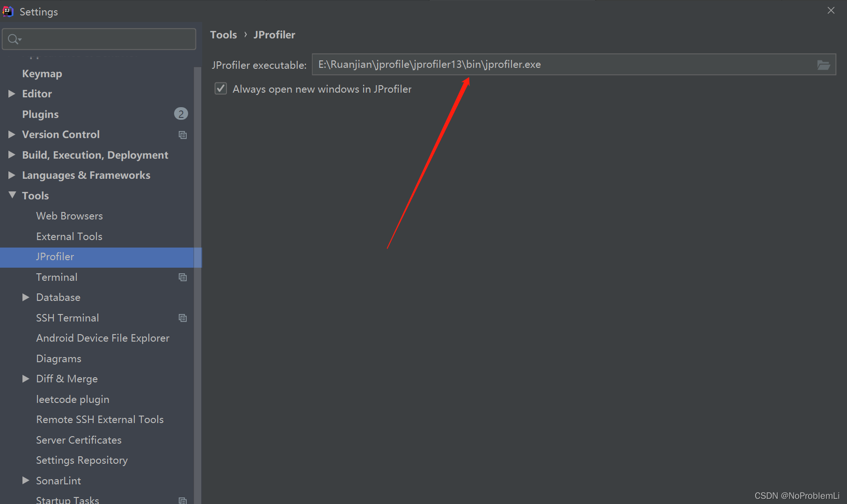This screenshot has height=504, width=847.
Task: Select the Editor tree entry
Action: pyautogui.click(x=37, y=94)
